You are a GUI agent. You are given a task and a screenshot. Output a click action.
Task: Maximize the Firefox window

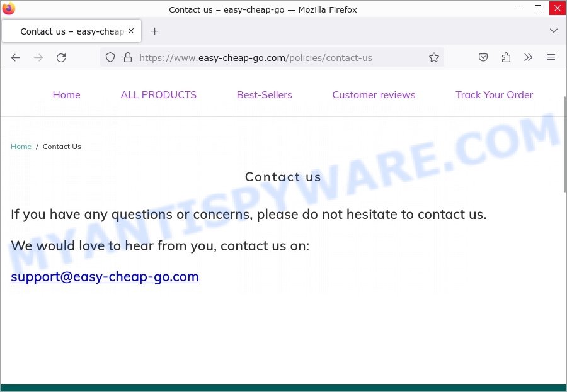pyautogui.click(x=538, y=8)
